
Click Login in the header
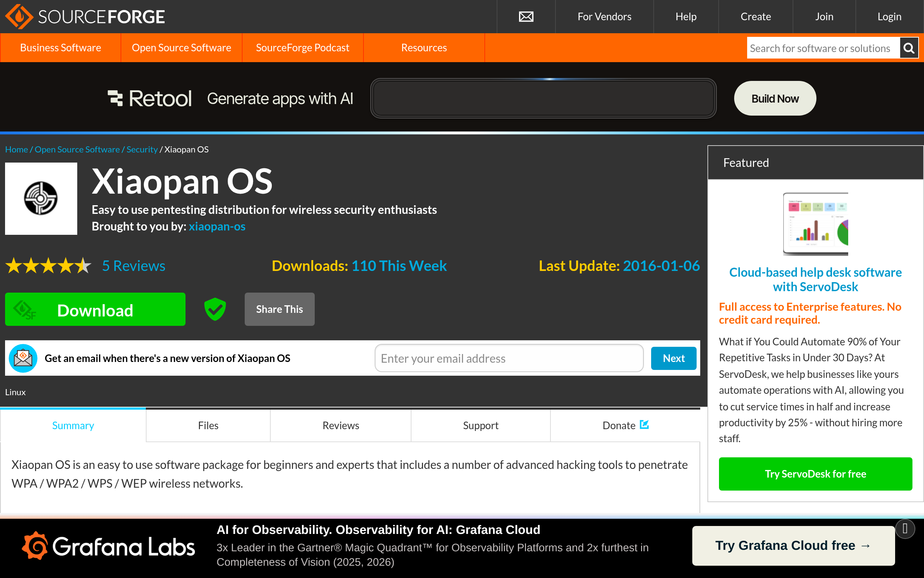click(889, 17)
